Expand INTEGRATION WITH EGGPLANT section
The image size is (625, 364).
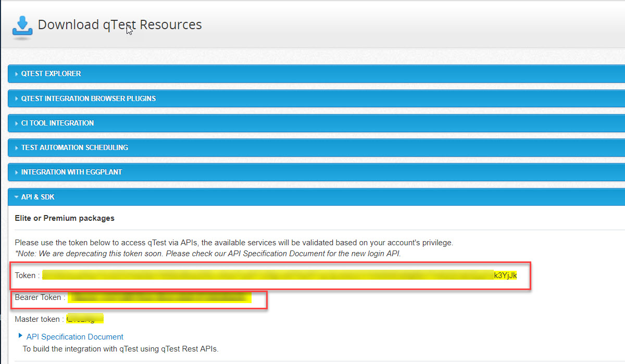pos(316,172)
